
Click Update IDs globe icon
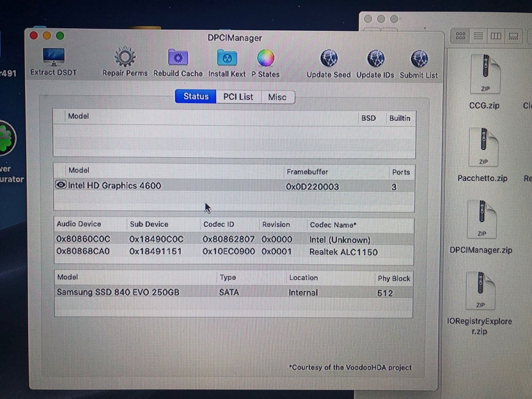pos(376,59)
